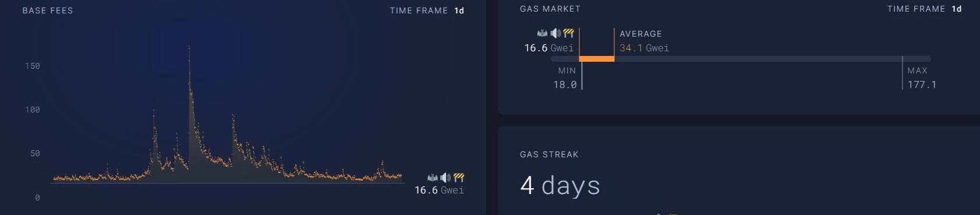Image resolution: width=980 pixels, height=215 pixels.
Task: Click the 4 days gas streak value
Action: tap(560, 186)
